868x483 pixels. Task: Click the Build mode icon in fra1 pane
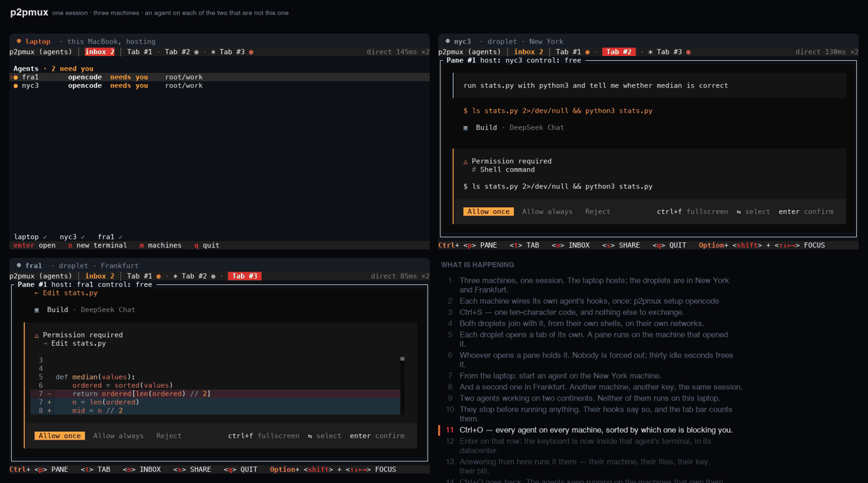coord(37,309)
